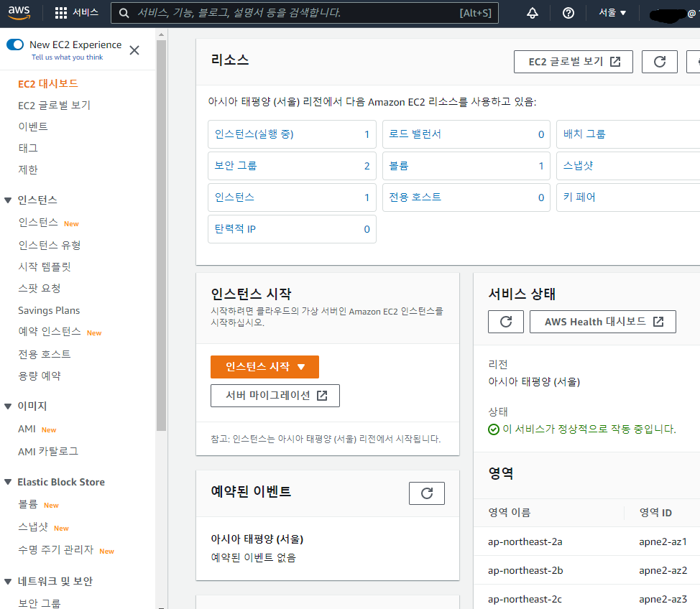Open 용량 예약 in sidebar
The width and height of the screenshot is (700, 609).
pyautogui.click(x=40, y=376)
